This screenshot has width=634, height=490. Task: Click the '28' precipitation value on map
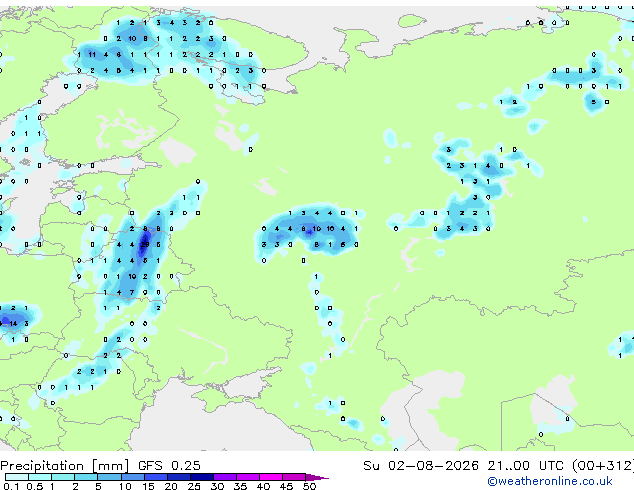point(145,245)
